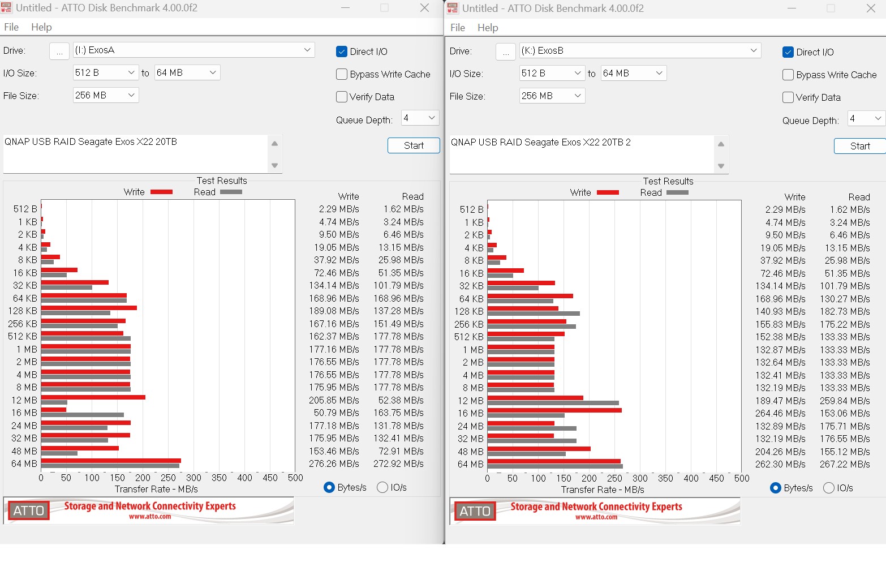Open the File menu in the ExosB window
The width and height of the screenshot is (886, 588).
(x=458, y=28)
